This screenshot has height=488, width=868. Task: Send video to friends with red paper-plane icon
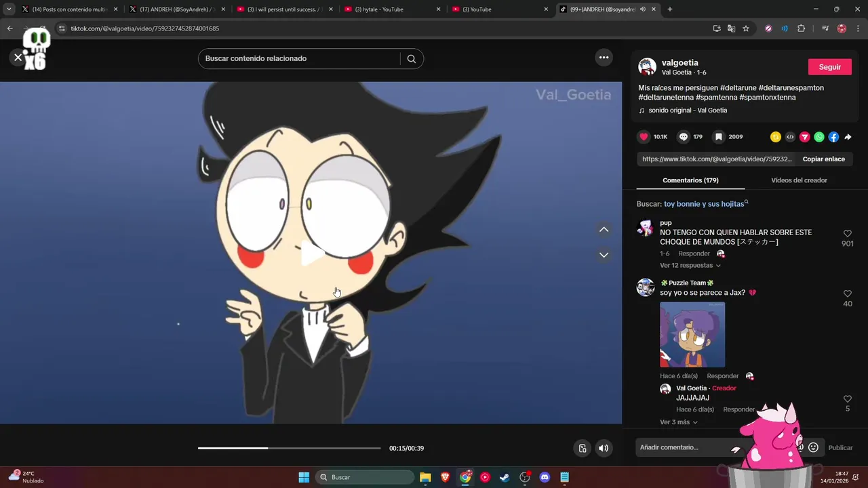click(804, 137)
